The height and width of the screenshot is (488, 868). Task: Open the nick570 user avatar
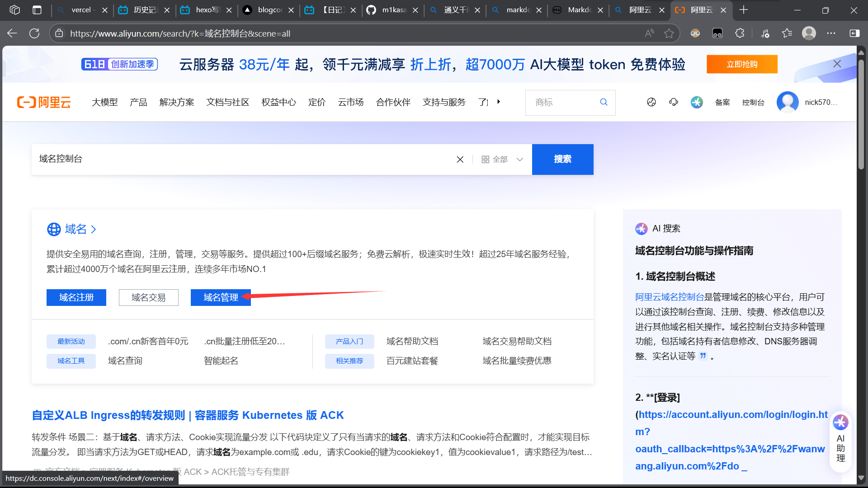tap(788, 102)
